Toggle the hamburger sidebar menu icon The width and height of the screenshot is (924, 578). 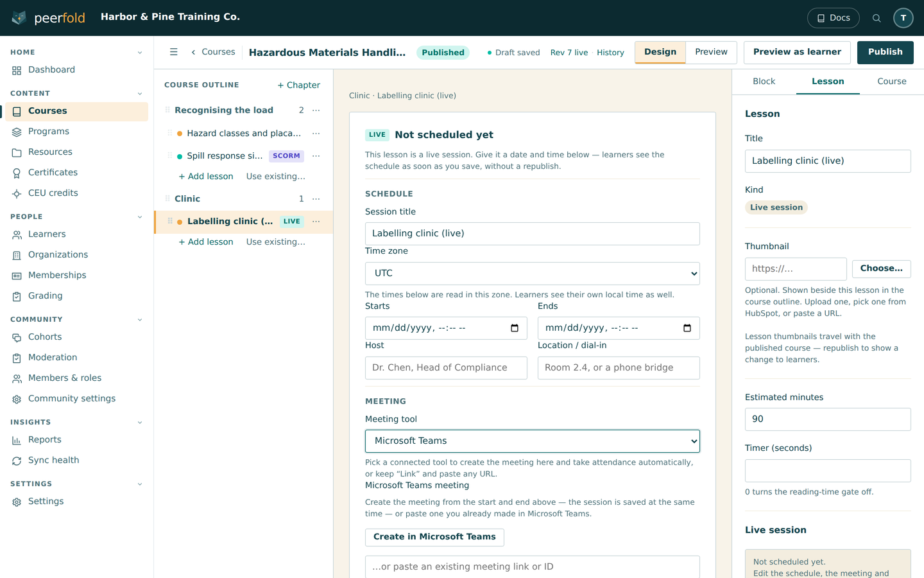pos(173,52)
